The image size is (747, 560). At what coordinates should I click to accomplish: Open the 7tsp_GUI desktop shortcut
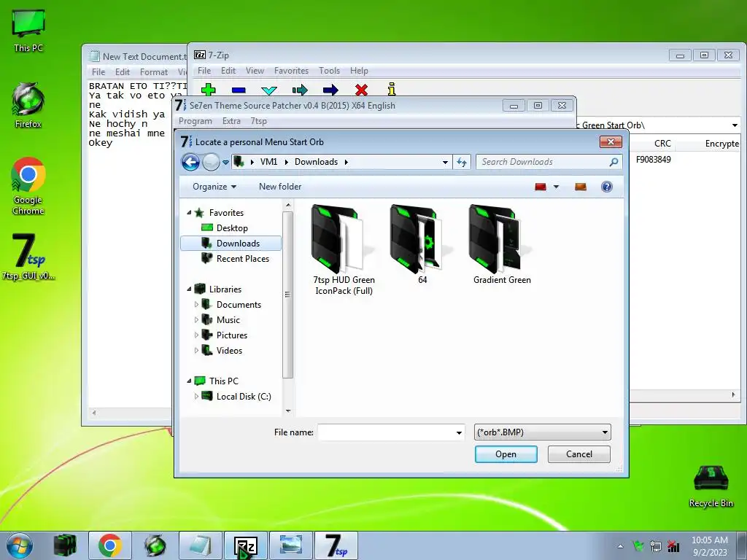28,257
